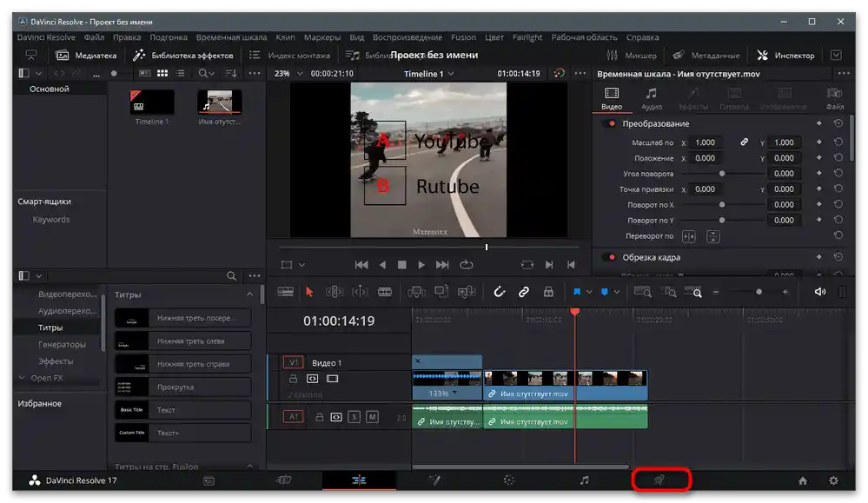The height and width of the screenshot is (503, 868).
Task: Select the Dynamic trim mode tool
Action: 360,292
